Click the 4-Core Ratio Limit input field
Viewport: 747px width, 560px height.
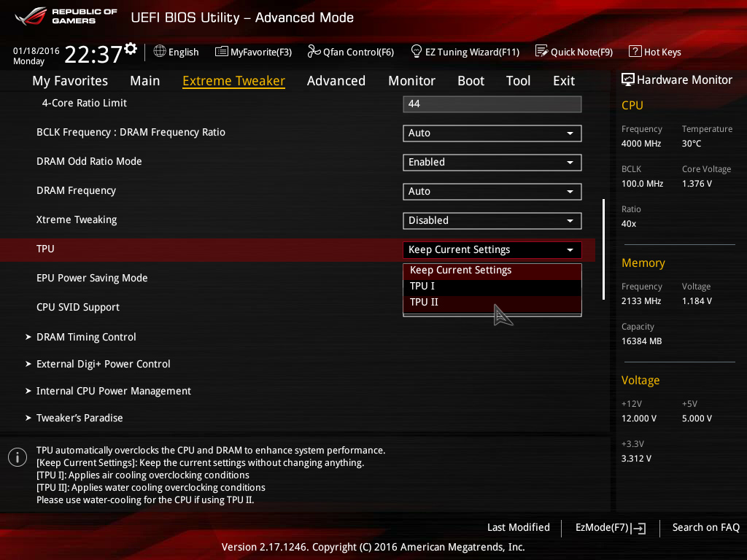[x=492, y=104]
